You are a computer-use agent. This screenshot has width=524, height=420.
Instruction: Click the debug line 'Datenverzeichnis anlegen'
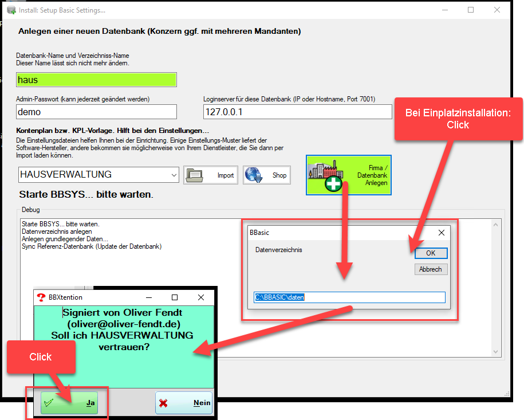coord(57,231)
